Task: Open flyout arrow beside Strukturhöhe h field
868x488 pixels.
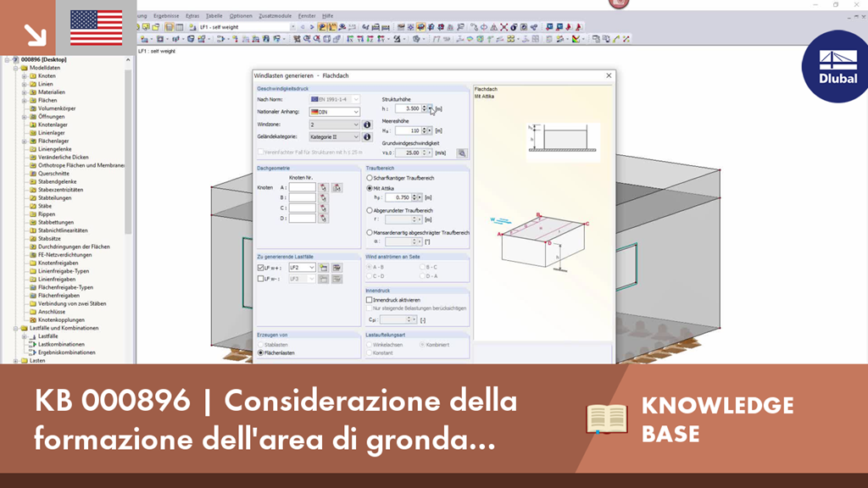Action: point(431,108)
